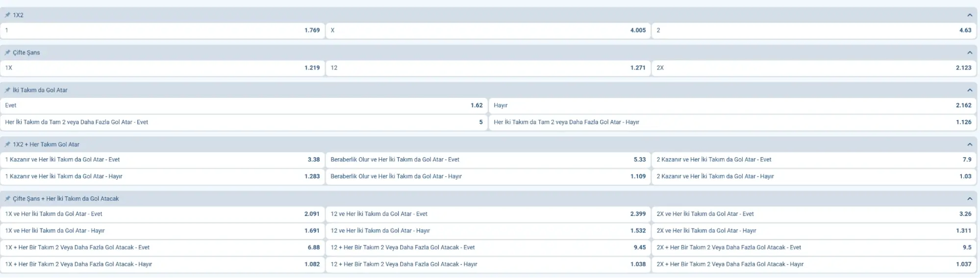Collapse İki Takım da Gol Atar section
The height and width of the screenshot is (278, 980).
coord(969,90)
